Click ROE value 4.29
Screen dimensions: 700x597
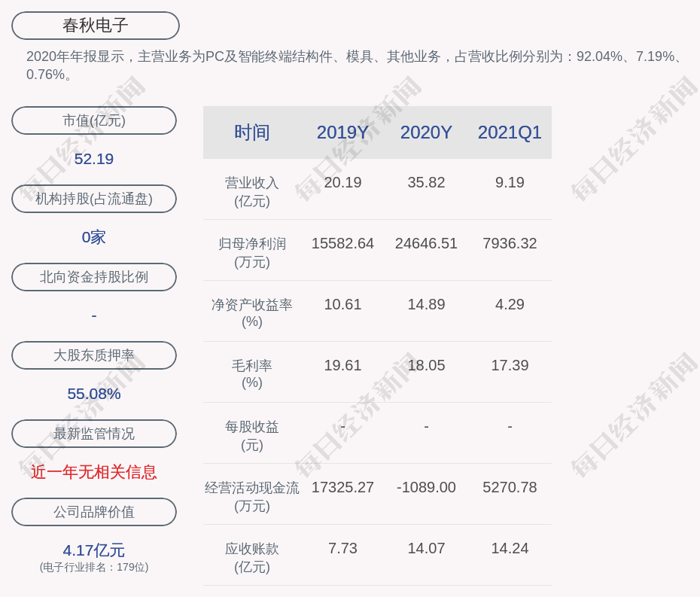[510, 305]
